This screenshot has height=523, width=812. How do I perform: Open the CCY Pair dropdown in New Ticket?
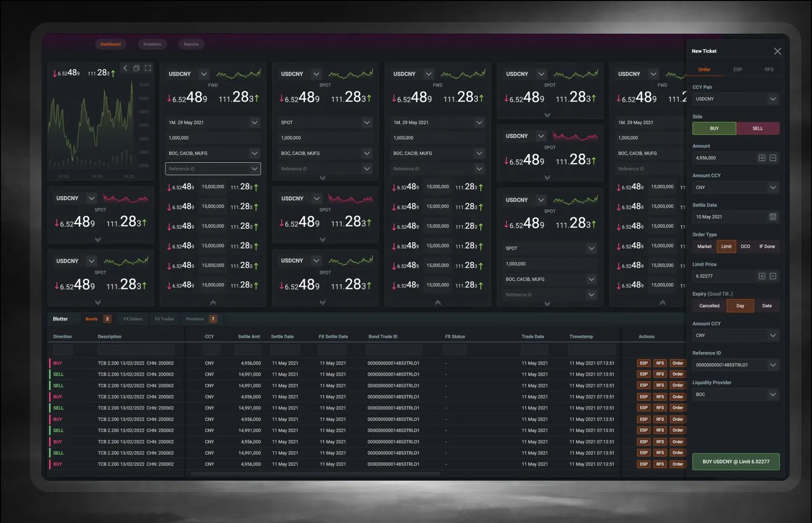736,99
